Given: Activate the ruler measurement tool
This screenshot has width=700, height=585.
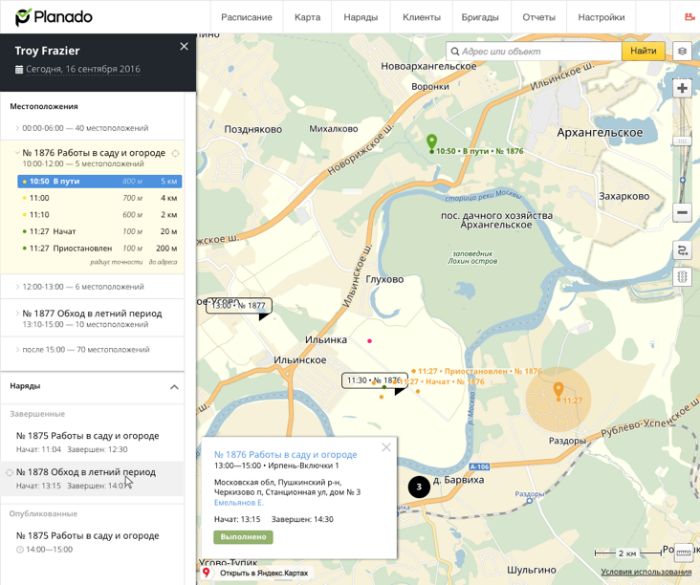Looking at the screenshot, I should (683, 553).
